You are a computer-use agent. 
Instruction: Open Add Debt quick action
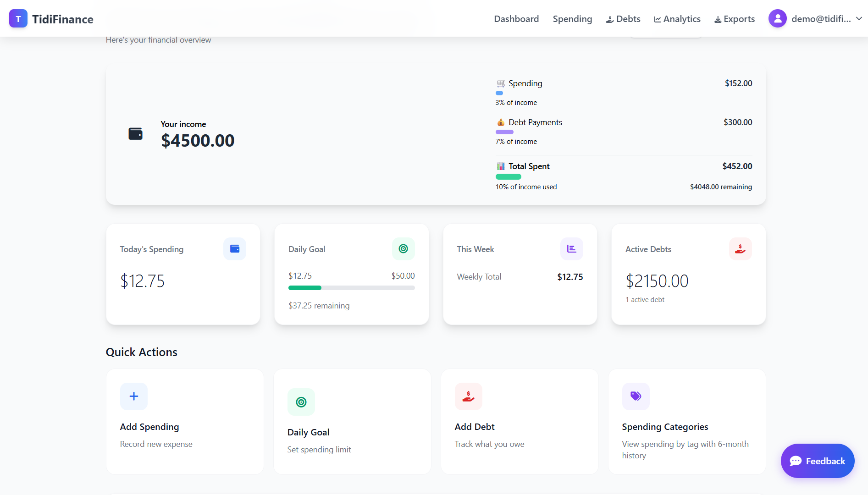tap(520, 422)
